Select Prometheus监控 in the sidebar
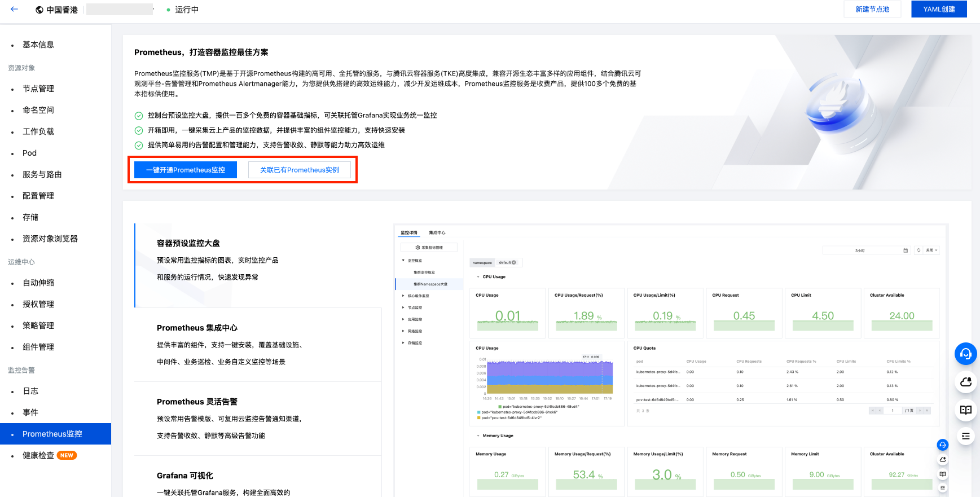 [x=52, y=434]
